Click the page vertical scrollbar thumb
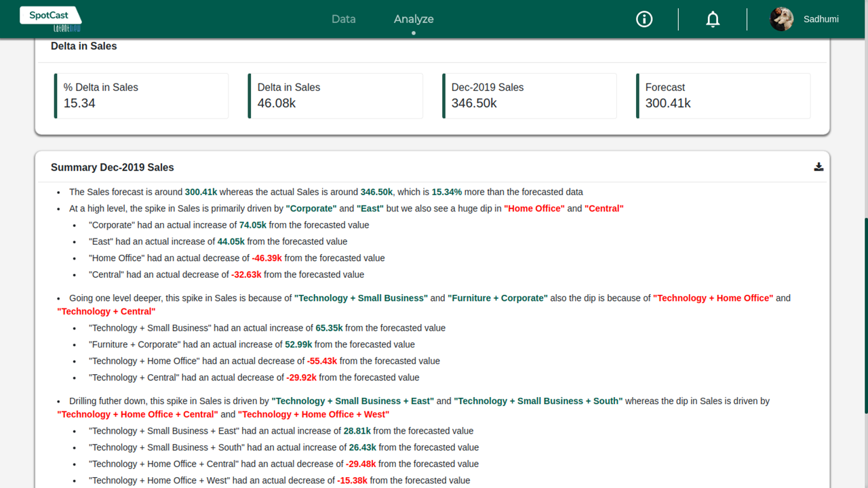 [865, 315]
